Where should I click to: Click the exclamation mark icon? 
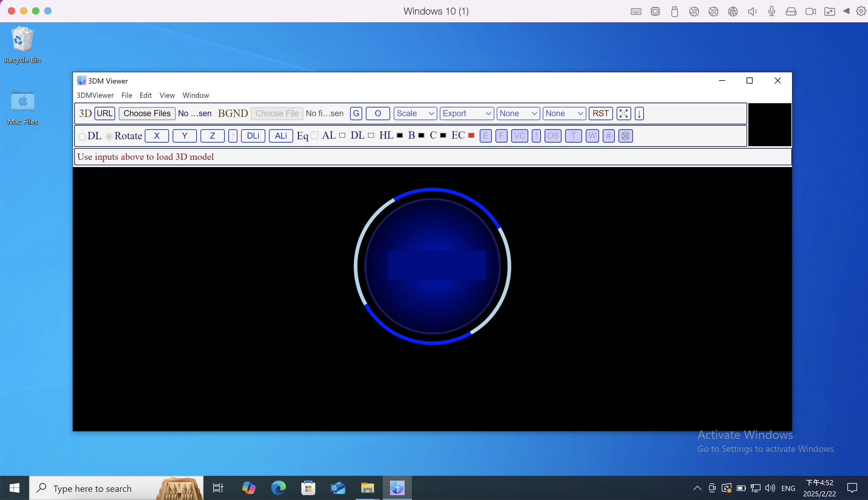click(536, 136)
